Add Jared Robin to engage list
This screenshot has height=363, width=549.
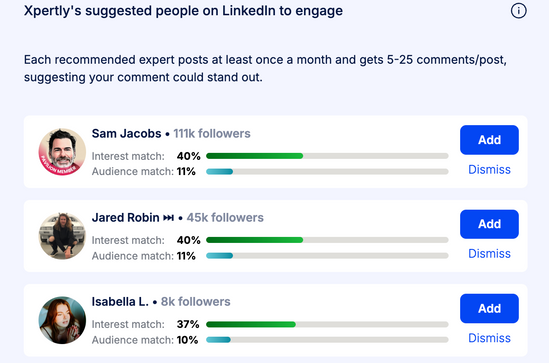489,224
